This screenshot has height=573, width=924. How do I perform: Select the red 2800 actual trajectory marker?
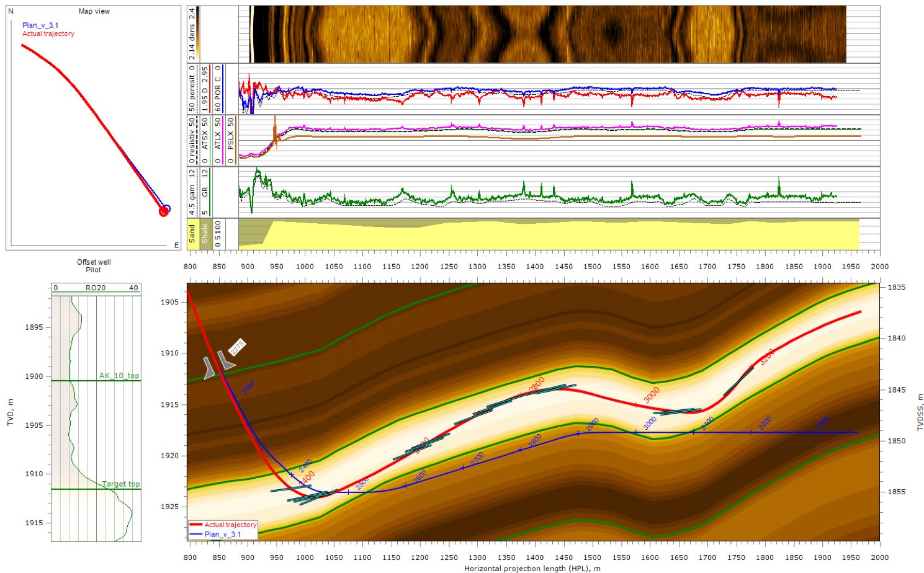(x=536, y=384)
